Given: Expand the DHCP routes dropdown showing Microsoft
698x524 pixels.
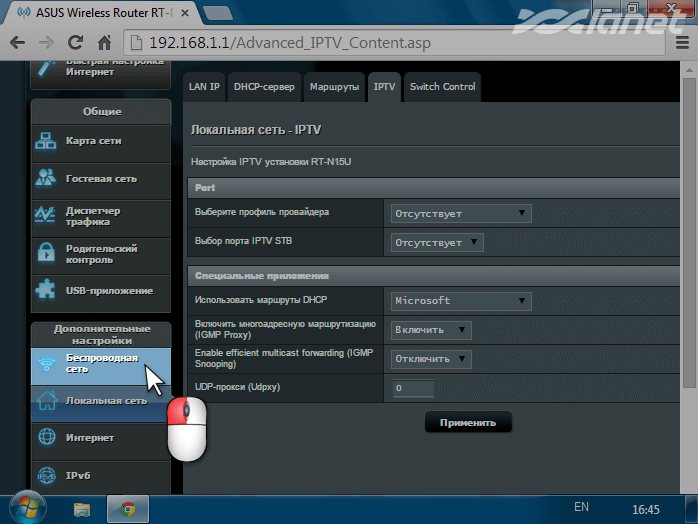Looking at the screenshot, I should click(x=461, y=300).
